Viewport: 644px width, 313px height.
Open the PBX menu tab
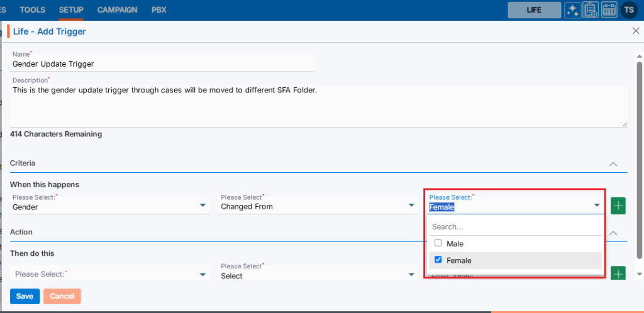(x=159, y=10)
